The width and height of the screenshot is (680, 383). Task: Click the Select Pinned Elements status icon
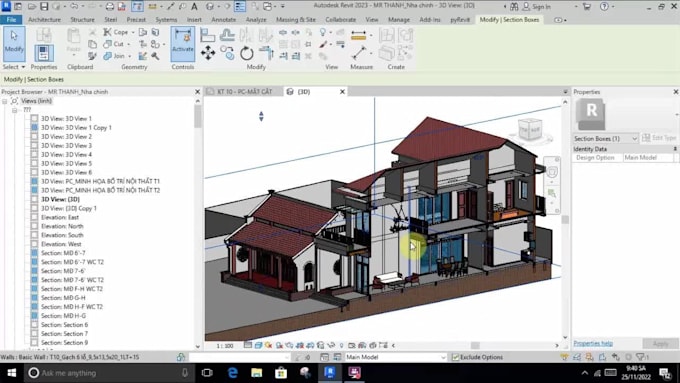[589, 357]
